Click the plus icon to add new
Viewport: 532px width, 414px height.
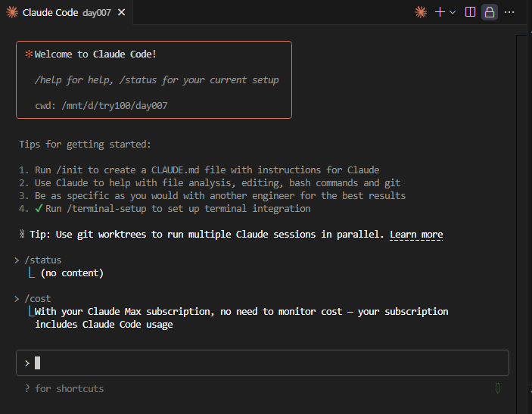pos(440,12)
